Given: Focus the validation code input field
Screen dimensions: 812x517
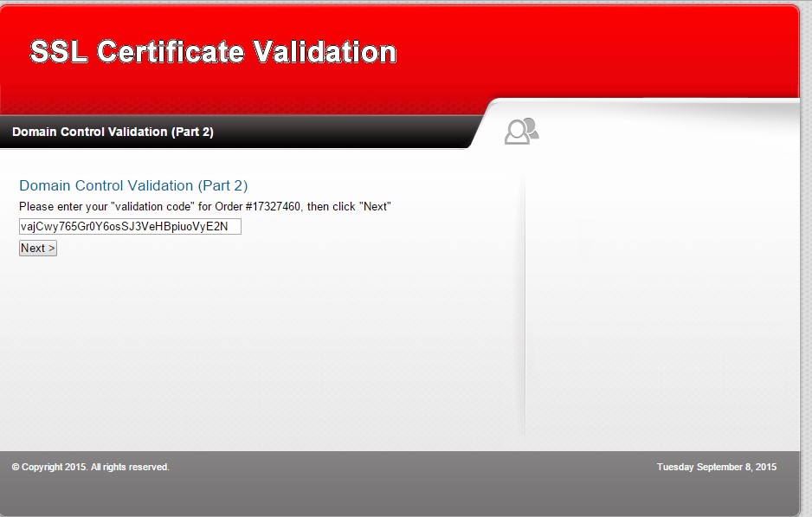Looking at the screenshot, I should [x=130, y=226].
